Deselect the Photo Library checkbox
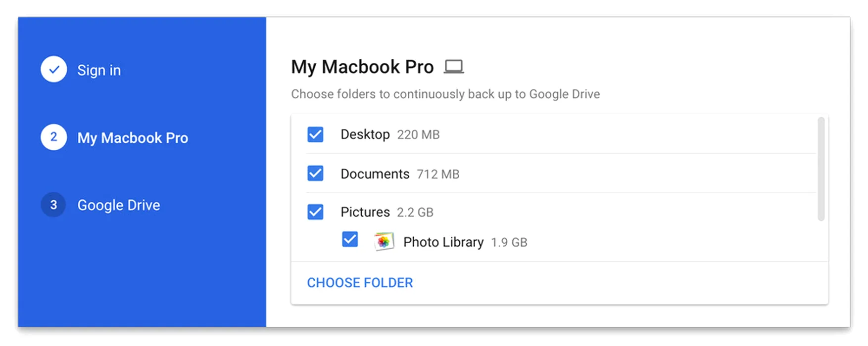The image size is (868, 346). point(350,240)
